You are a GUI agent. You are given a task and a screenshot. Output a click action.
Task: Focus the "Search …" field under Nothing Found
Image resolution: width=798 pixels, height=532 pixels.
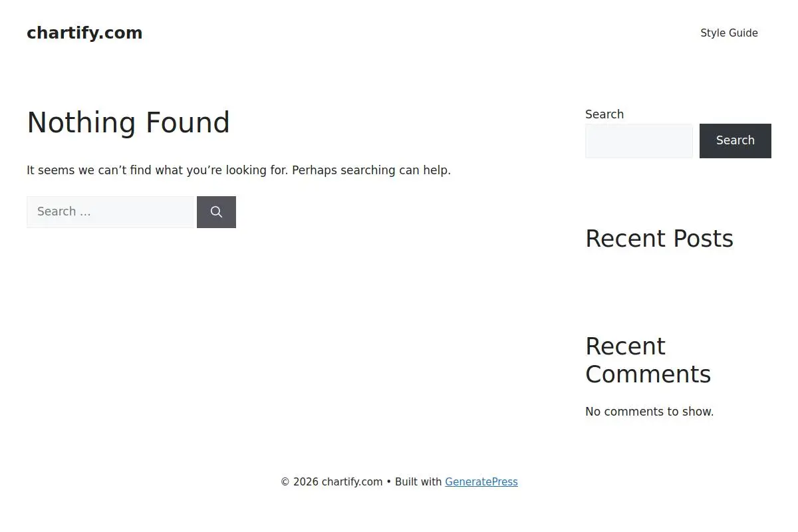pyautogui.click(x=110, y=212)
